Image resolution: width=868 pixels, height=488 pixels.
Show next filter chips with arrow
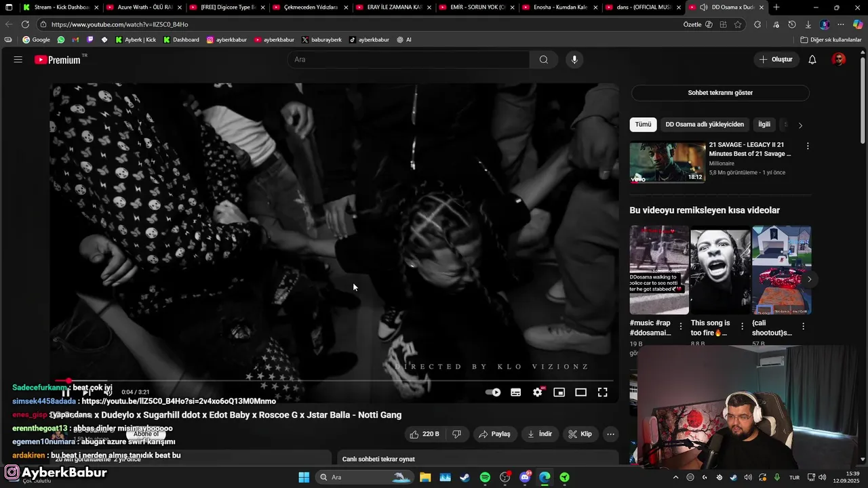(x=800, y=125)
